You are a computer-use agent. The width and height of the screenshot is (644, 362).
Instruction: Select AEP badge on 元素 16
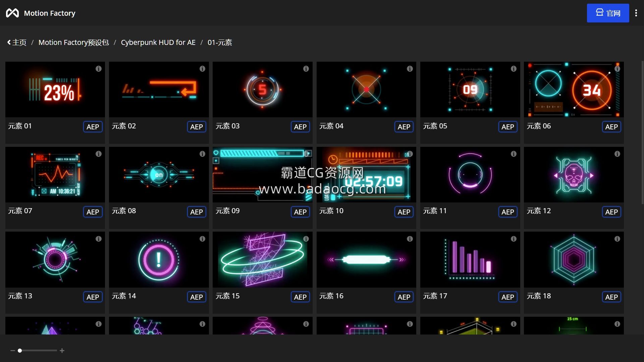coord(404,297)
